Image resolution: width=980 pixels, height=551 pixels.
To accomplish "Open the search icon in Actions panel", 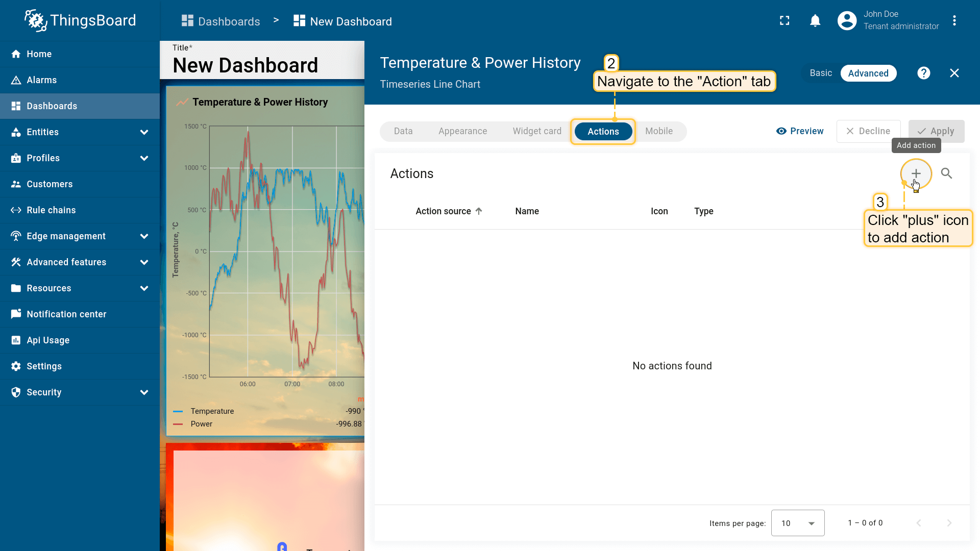I will coord(946,173).
